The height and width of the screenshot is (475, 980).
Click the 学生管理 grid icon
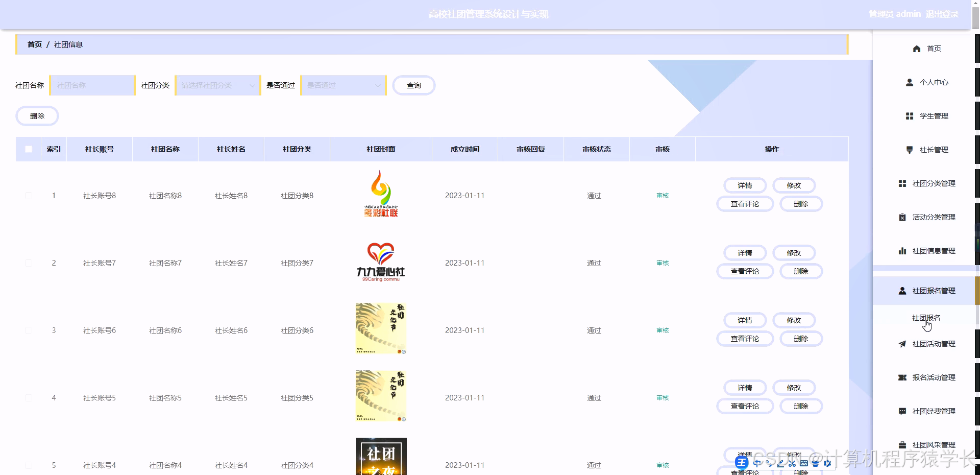(x=910, y=116)
